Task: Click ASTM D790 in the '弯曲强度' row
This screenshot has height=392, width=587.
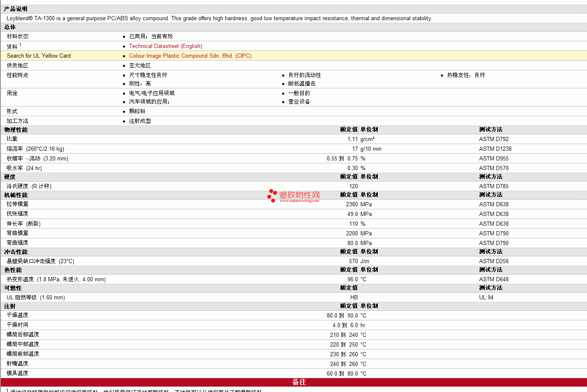Action: tap(494, 243)
